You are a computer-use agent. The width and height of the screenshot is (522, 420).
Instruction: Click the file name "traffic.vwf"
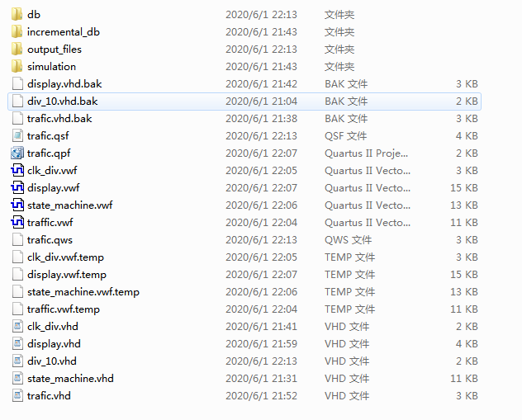click(50, 222)
